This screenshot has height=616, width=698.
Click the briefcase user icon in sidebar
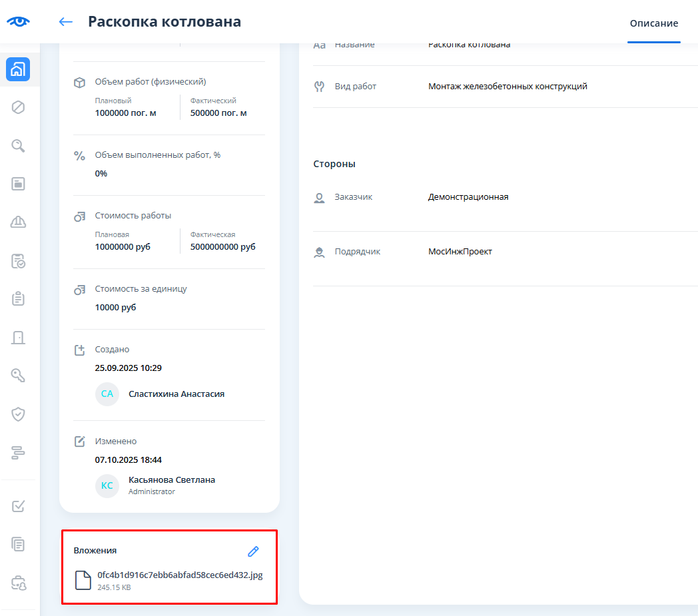click(x=18, y=583)
